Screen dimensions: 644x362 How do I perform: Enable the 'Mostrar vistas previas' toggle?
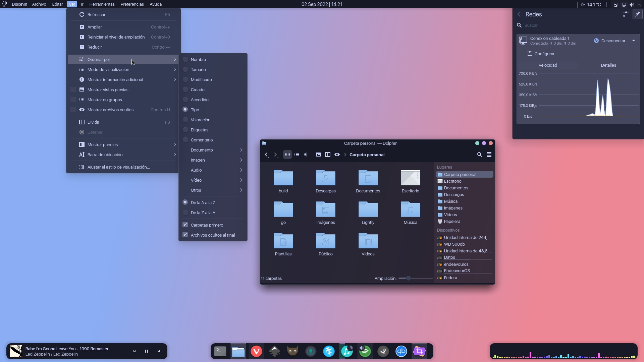pos(73,89)
